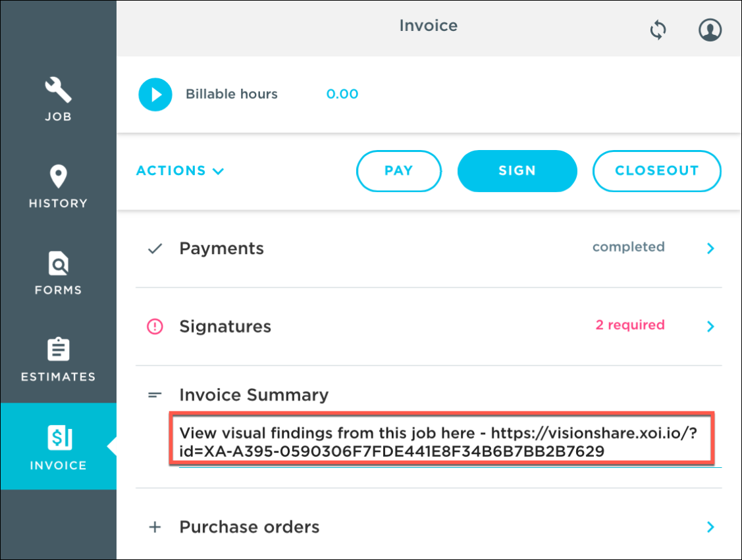The height and width of the screenshot is (560, 742).
Task: Select the History tab label
Action: click(58, 203)
